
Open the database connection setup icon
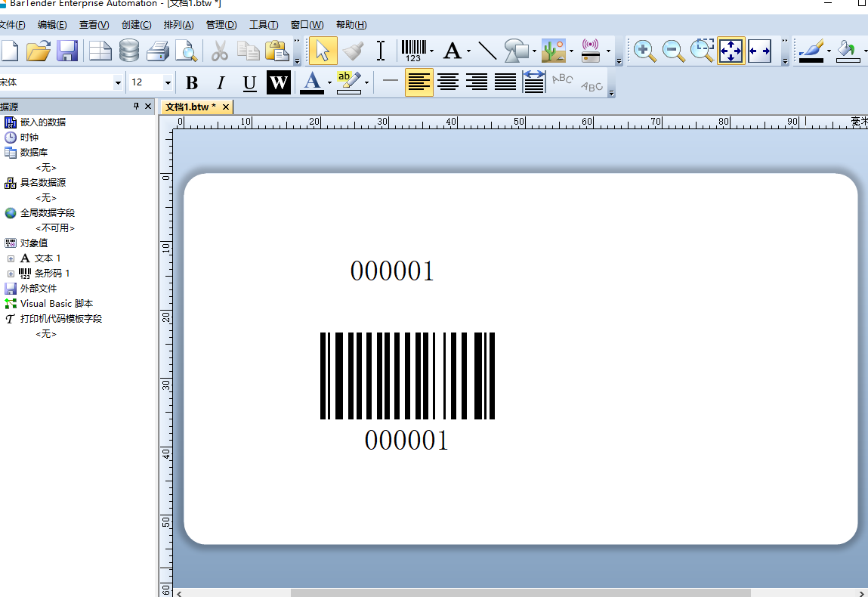(x=129, y=51)
